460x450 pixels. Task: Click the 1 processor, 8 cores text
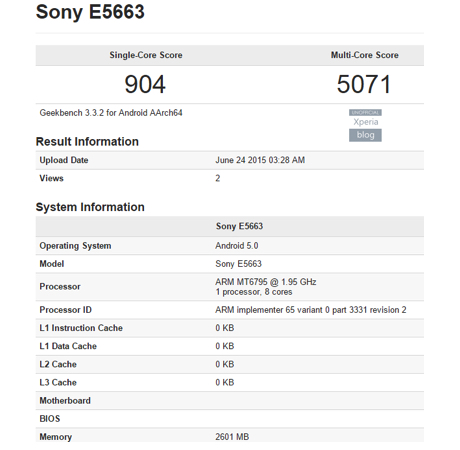click(254, 292)
